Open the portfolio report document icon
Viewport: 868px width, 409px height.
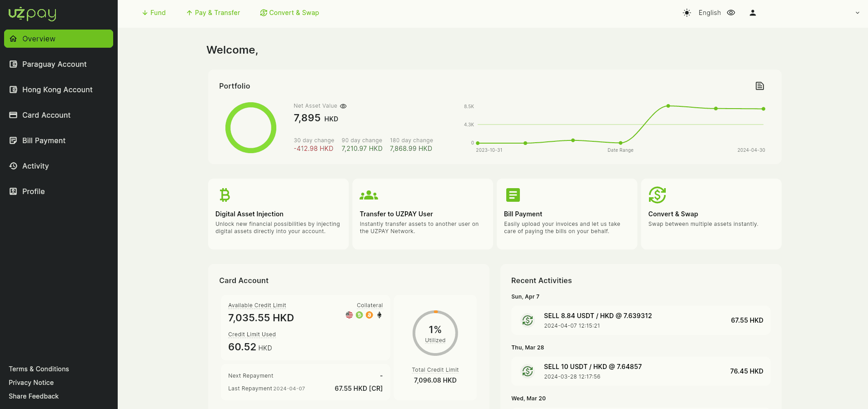point(759,86)
